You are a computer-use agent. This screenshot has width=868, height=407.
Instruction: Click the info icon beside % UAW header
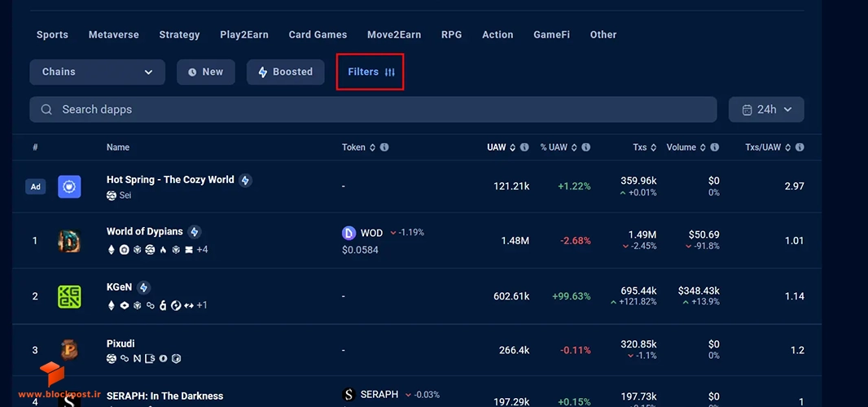coord(585,147)
